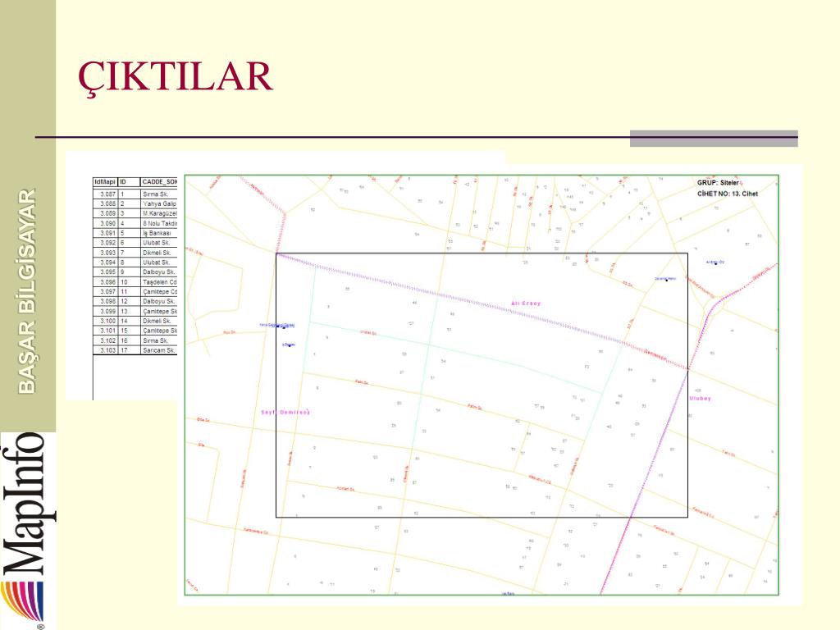This screenshot has width=840, height=630.
Task: Click the IdMapi cell 3.100
Action: pyautogui.click(x=105, y=321)
